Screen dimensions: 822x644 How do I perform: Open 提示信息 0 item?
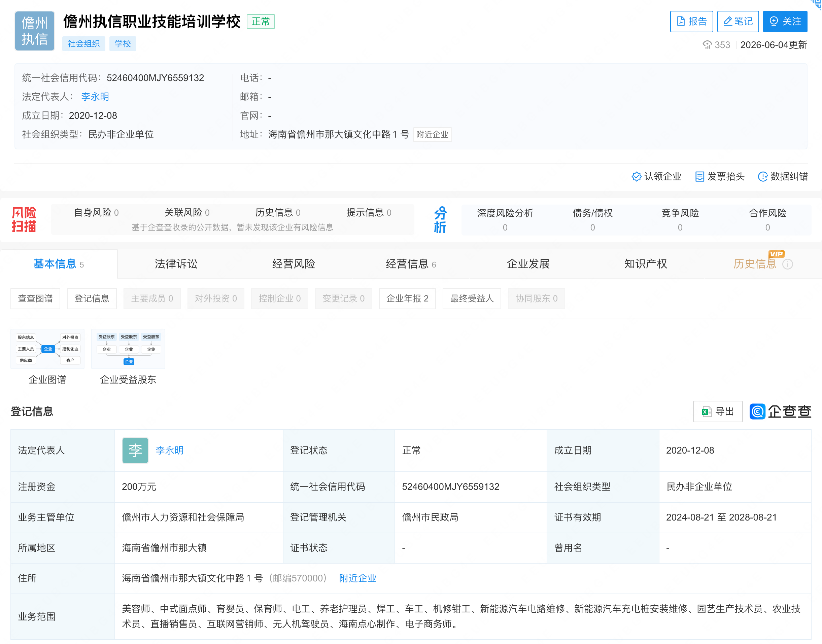369,213
